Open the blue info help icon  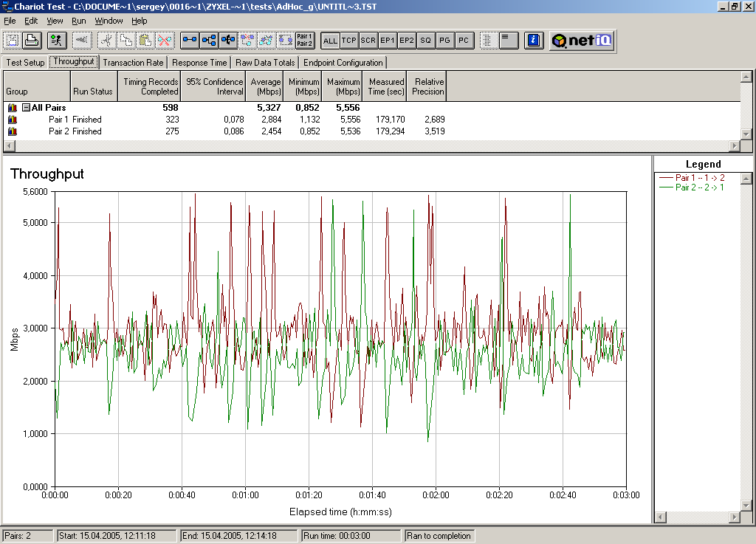(535, 41)
